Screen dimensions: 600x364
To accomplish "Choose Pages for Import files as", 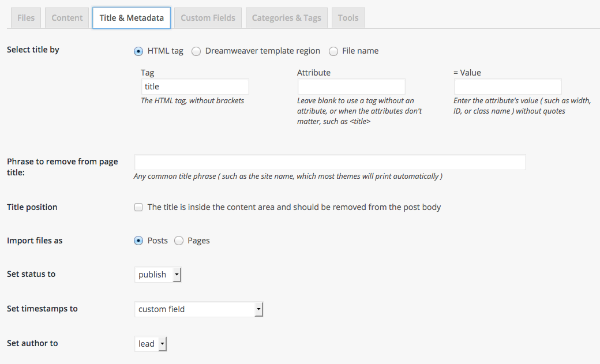I will click(179, 241).
